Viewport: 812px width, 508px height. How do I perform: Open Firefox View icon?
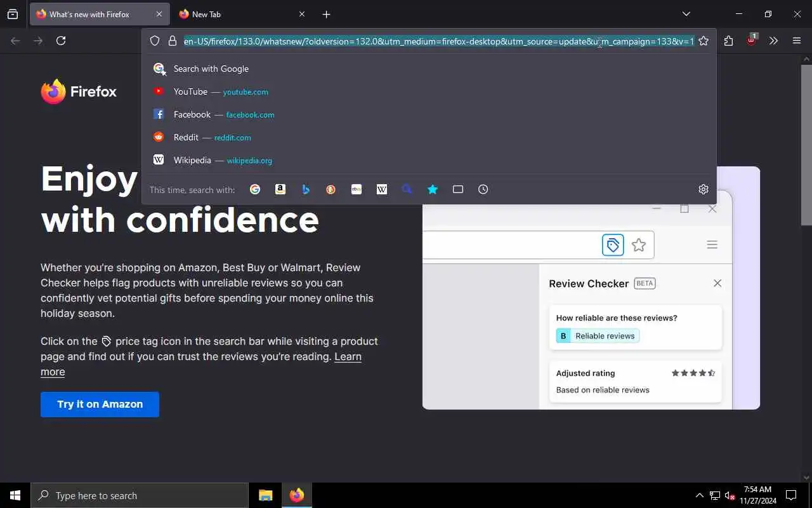click(x=13, y=14)
